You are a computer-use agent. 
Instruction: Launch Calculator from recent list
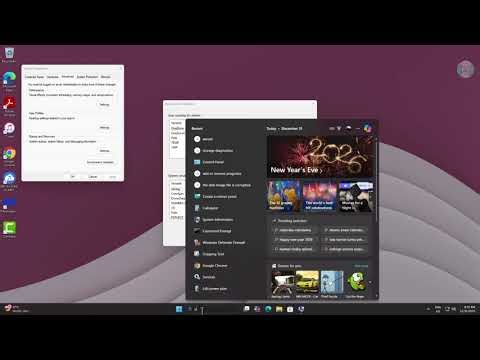pos(226,208)
